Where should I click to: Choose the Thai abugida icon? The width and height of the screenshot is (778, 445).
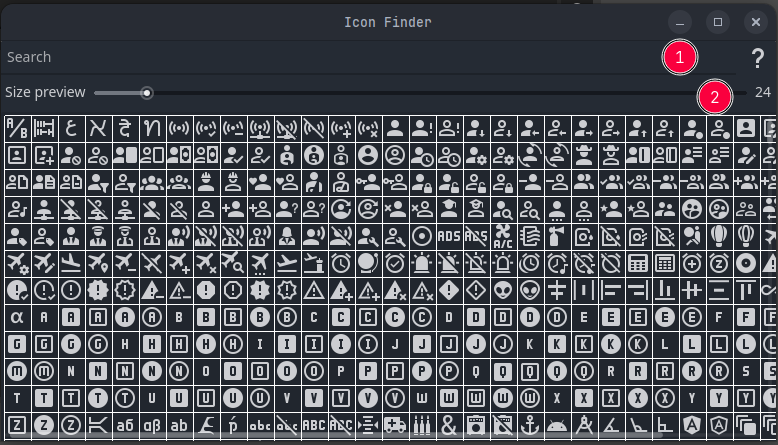click(152, 128)
